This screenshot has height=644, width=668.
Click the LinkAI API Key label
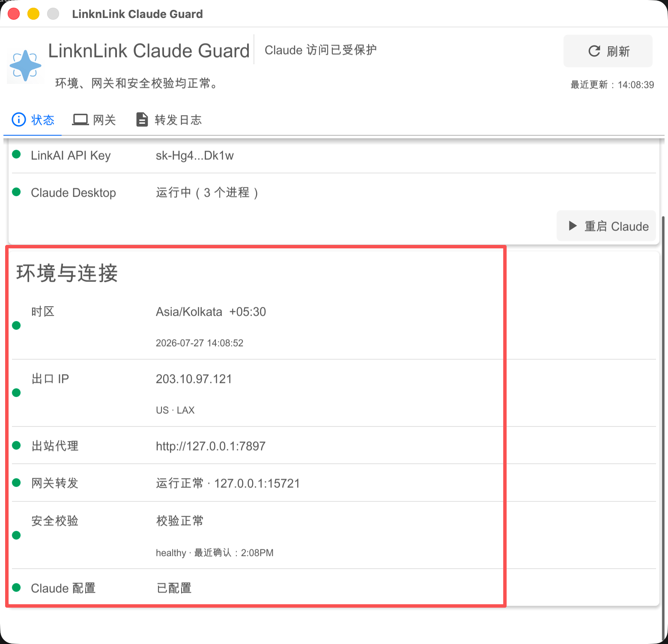71,155
